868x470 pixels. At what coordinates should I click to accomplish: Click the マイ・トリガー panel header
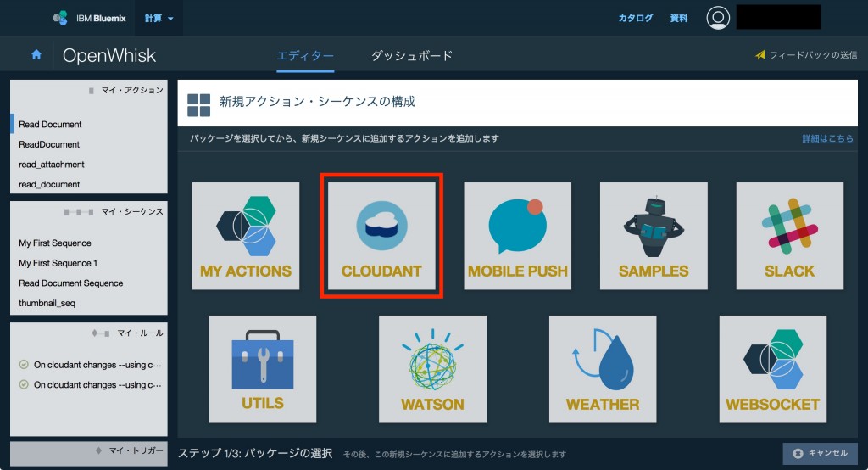(88, 453)
